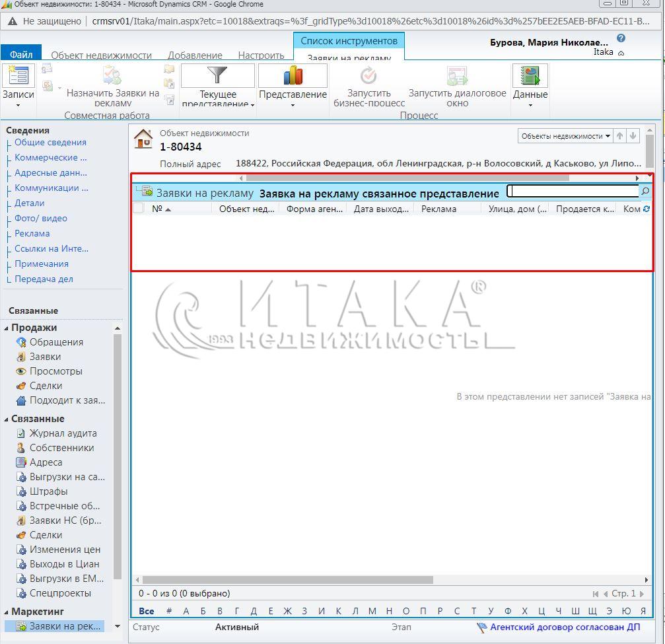Go to next page of records
The width and height of the screenshot is (665, 644).
click(x=642, y=594)
